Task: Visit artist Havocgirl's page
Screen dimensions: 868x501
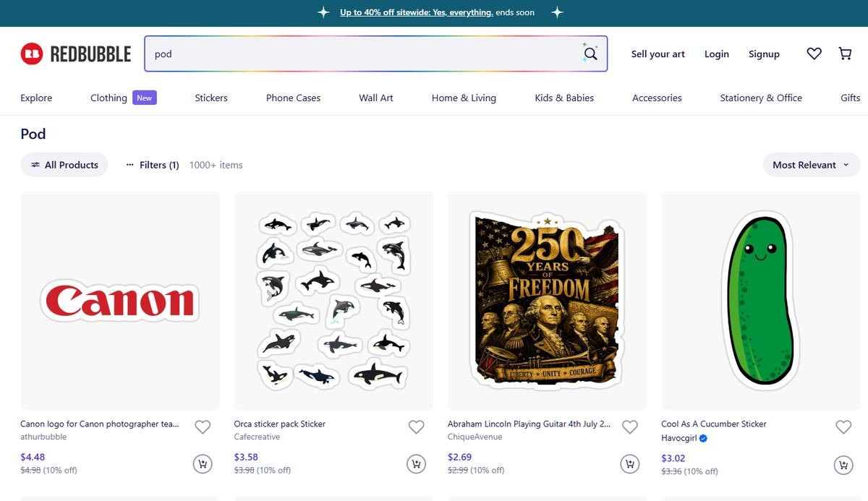Action: pyautogui.click(x=678, y=438)
